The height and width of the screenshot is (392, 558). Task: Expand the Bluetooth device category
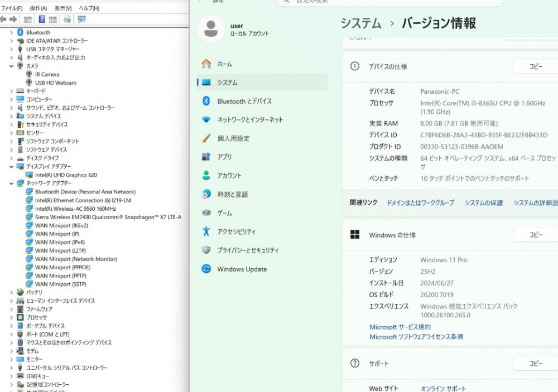click(11, 32)
